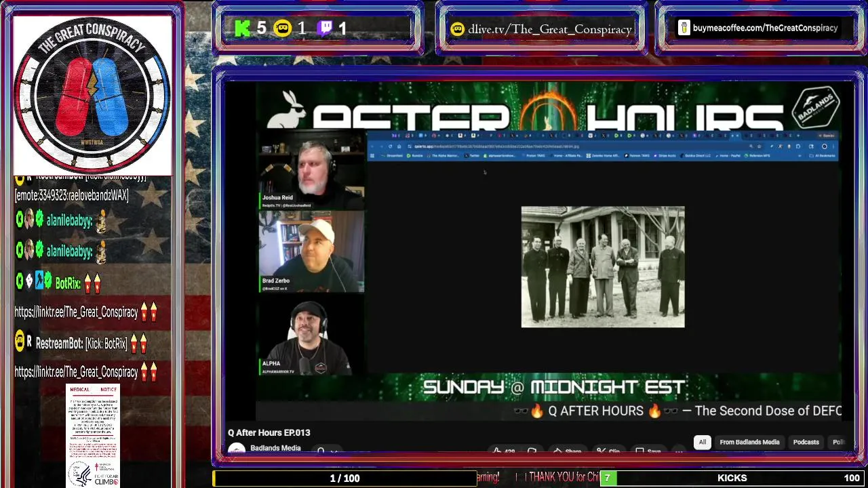Click the bookmark star icon in address bar
Viewport: 868px width, 488px height.
759,146
